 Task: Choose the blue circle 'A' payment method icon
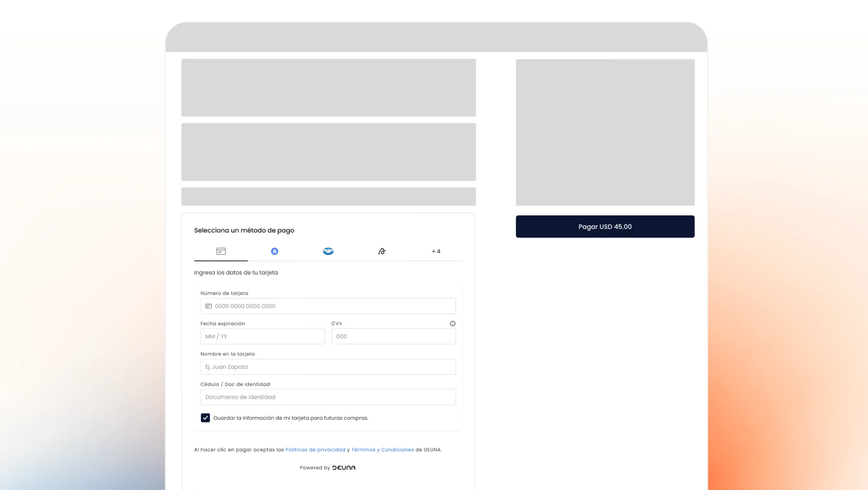coord(275,252)
